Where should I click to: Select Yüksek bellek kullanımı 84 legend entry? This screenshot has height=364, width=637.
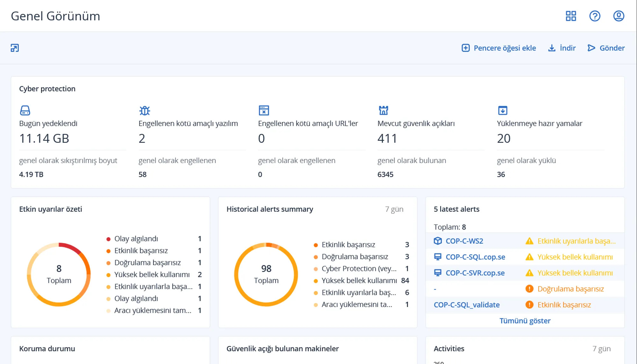[361, 281]
